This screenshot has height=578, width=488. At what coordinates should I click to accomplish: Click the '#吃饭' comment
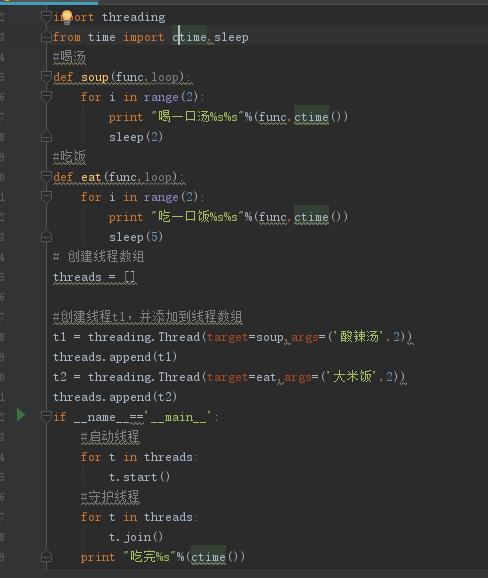point(69,157)
